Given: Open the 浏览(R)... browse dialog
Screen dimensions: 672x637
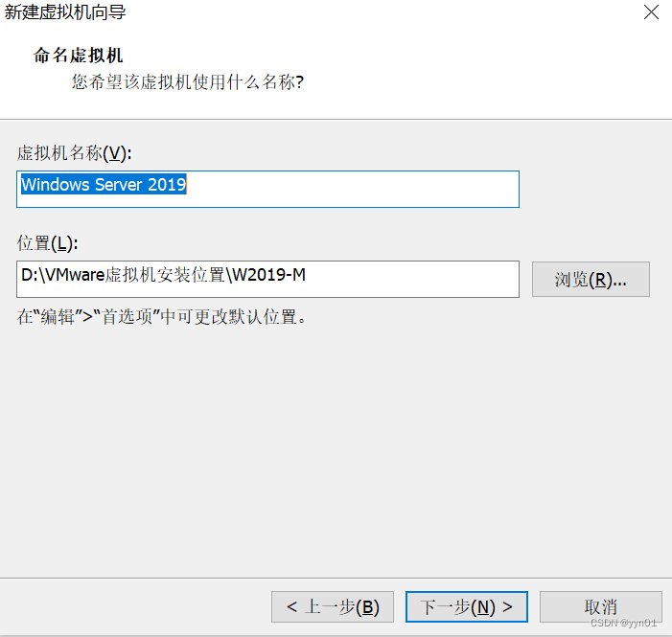Looking at the screenshot, I should tap(591, 280).
